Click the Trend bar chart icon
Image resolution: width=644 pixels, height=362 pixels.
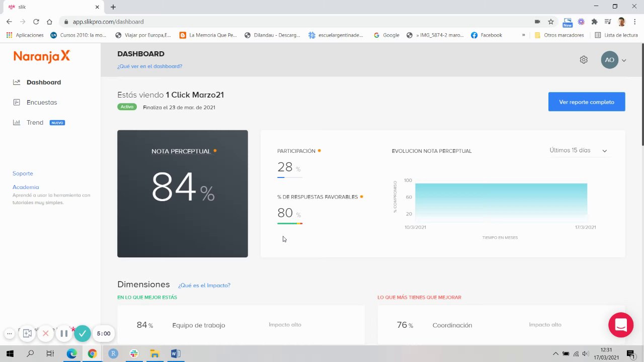[17, 122]
